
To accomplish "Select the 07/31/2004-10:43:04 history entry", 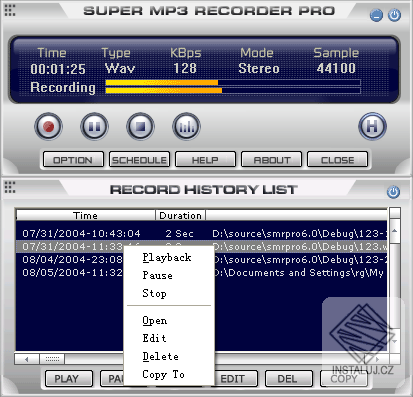I will pyautogui.click(x=202, y=233).
